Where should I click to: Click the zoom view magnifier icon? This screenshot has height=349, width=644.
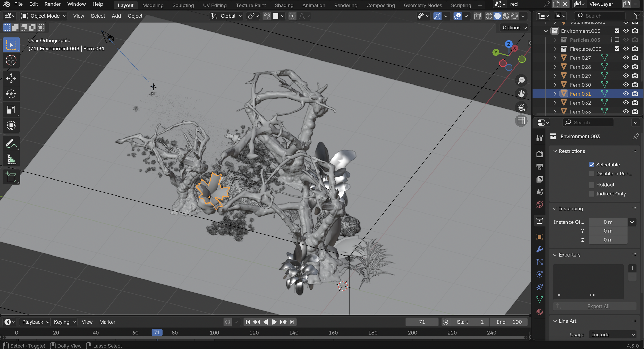[x=521, y=80]
